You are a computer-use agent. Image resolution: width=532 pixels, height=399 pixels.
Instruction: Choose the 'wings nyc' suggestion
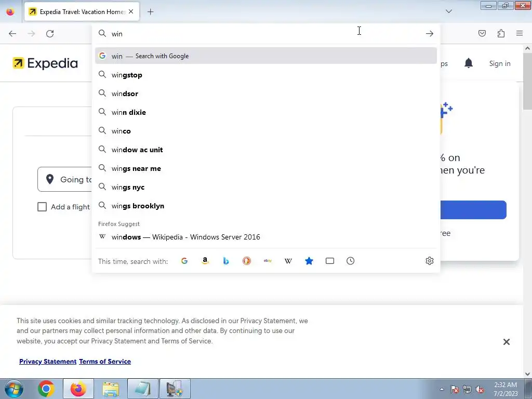click(266, 187)
